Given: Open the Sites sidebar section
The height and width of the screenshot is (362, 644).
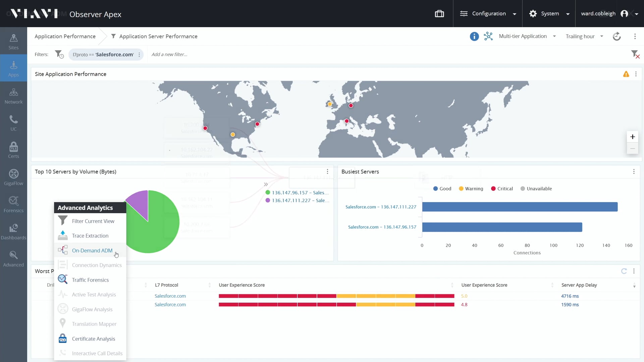Looking at the screenshot, I should [x=13, y=41].
